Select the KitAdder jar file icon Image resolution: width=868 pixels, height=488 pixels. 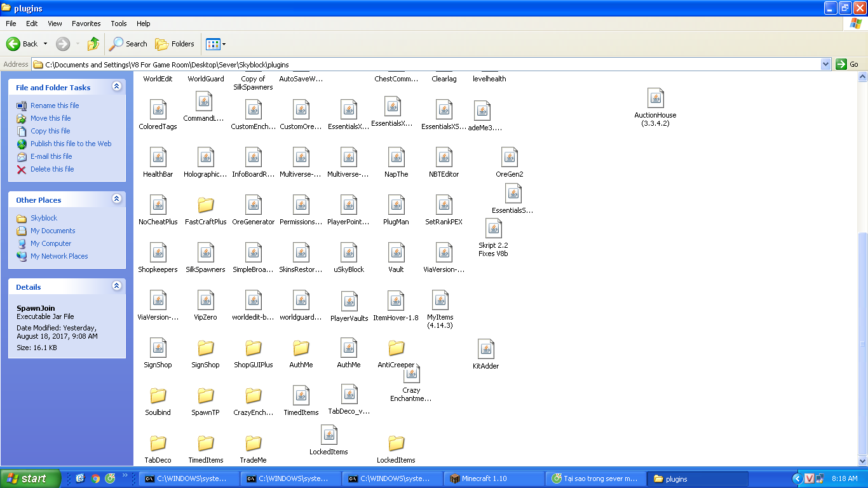point(486,349)
